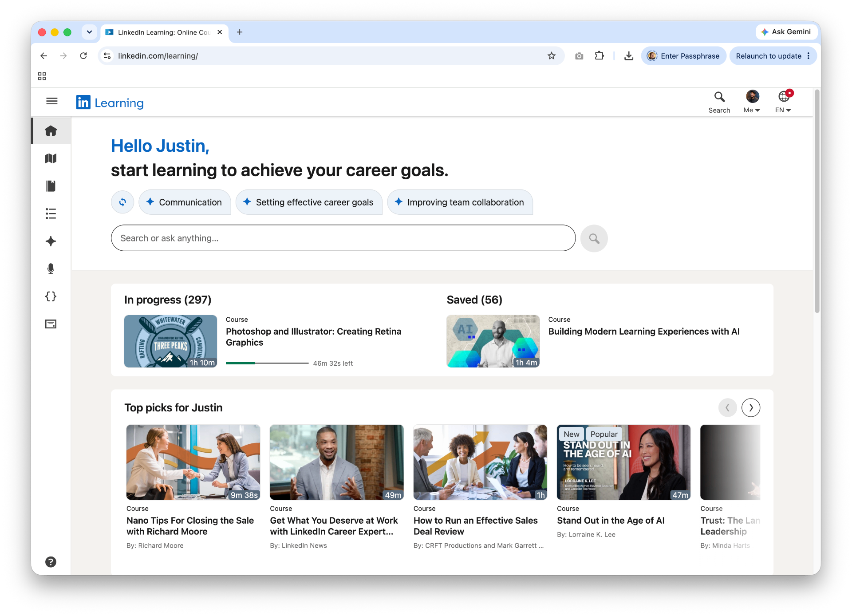Close the LinkedIn Learning tab

point(220,32)
